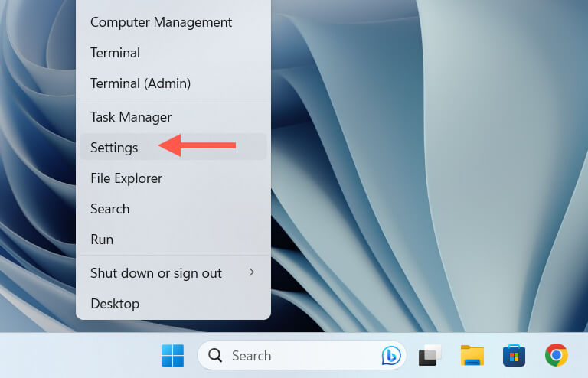Select Search in the context menu

click(x=173, y=209)
